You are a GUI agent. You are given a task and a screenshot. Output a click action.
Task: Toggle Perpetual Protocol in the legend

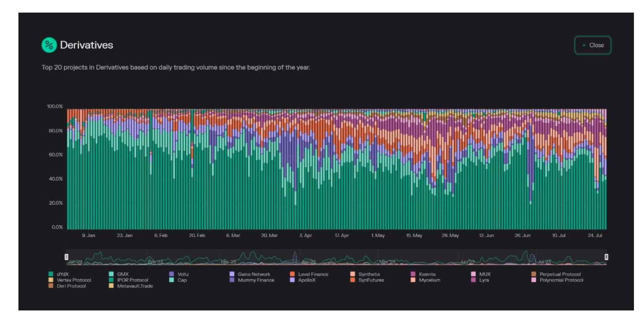pos(556,274)
